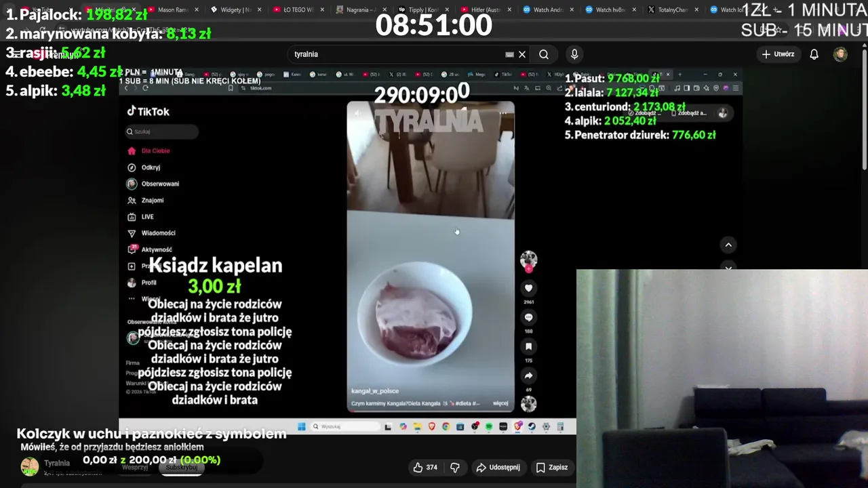Open File Explorer taskbar icon
The width and height of the screenshot is (868, 488).
pyautogui.click(x=417, y=426)
